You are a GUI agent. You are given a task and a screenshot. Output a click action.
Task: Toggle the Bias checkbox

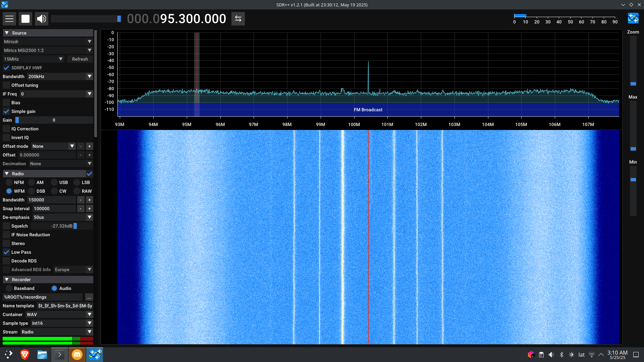[6, 103]
